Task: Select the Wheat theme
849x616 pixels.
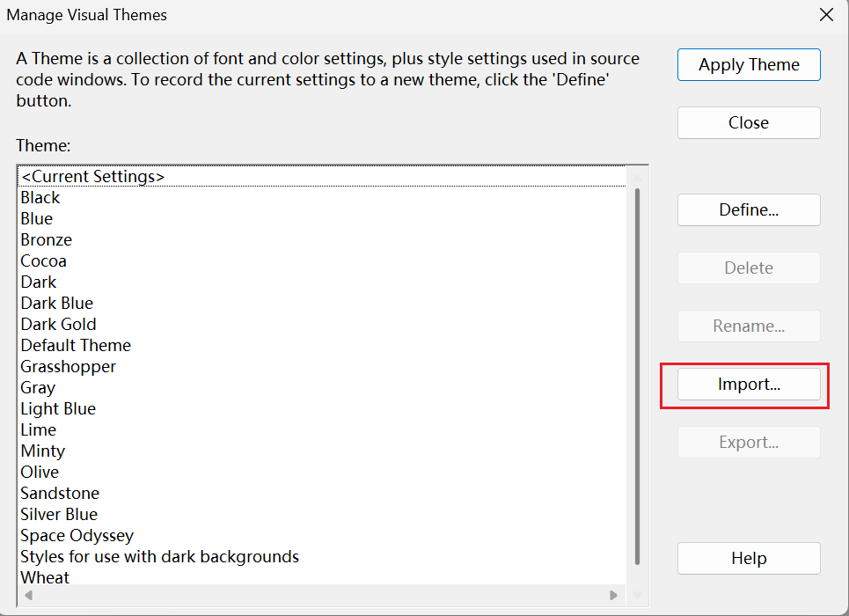Action: 322,576
